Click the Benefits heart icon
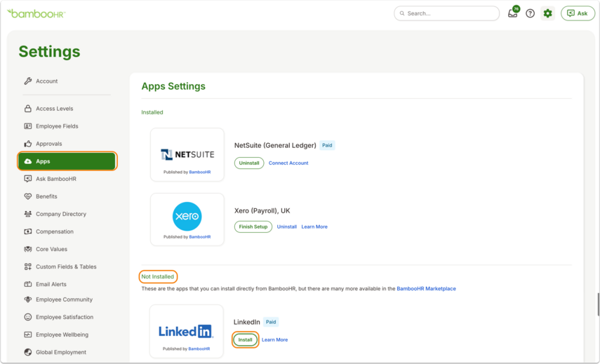The width and height of the screenshot is (600, 364). point(28,196)
